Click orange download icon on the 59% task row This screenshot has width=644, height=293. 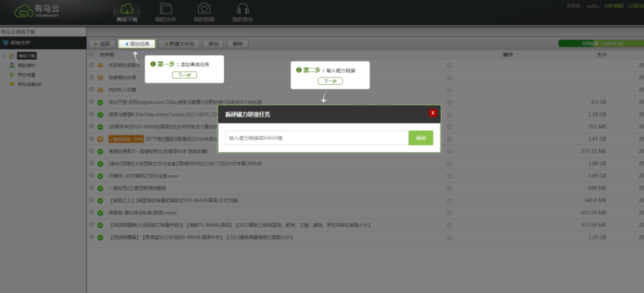point(101,139)
